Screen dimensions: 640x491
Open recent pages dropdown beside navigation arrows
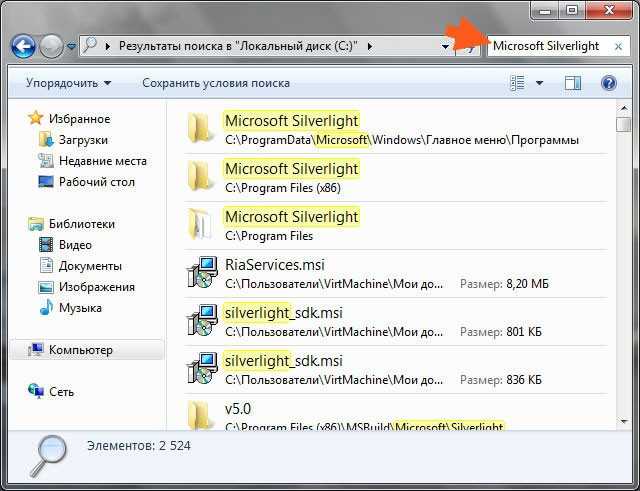(x=71, y=47)
